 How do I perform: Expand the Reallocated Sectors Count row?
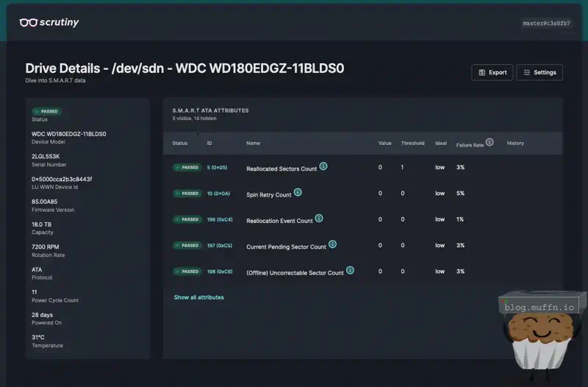click(282, 168)
